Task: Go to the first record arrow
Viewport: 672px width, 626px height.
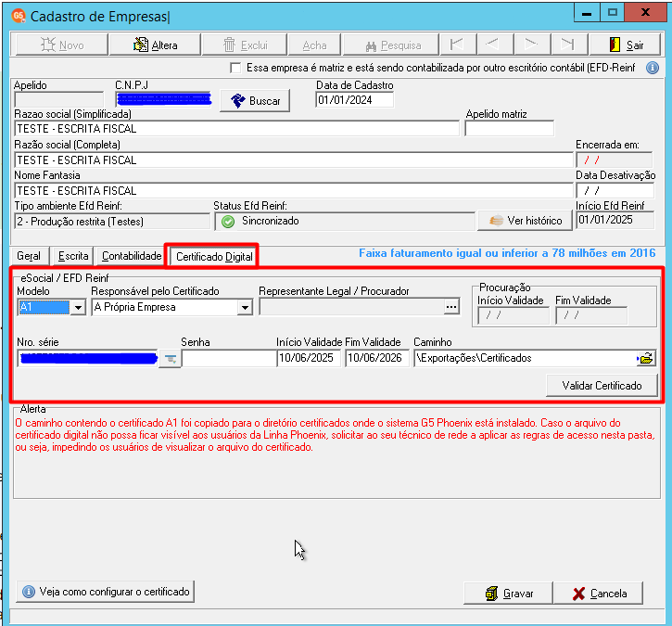Action: (457, 45)
